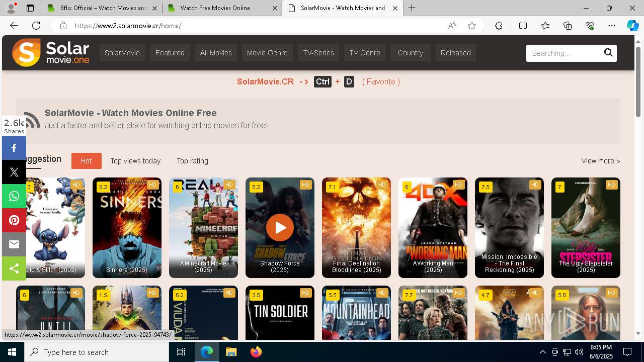Expand Movie Genre menu
The image size is (644, 362).
click(x=267, y=53)
